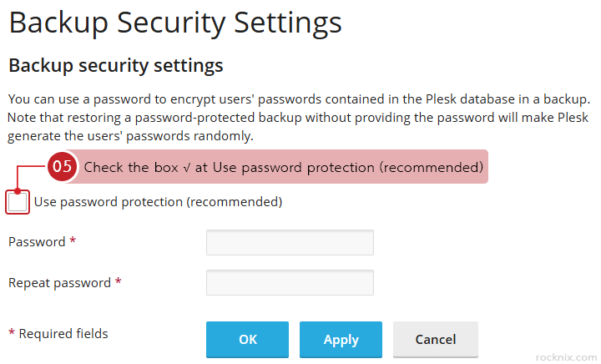This screenshot has width=601, height=364.
Task: Click the Password field label
Action: [x=37, y=242]
